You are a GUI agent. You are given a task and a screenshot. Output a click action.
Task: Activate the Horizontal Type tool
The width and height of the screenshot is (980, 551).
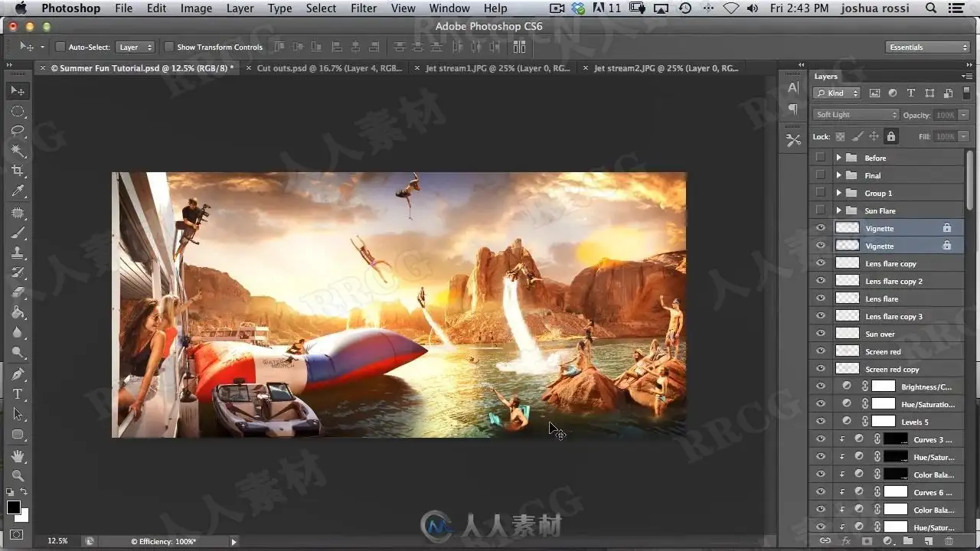coord(18,394)
